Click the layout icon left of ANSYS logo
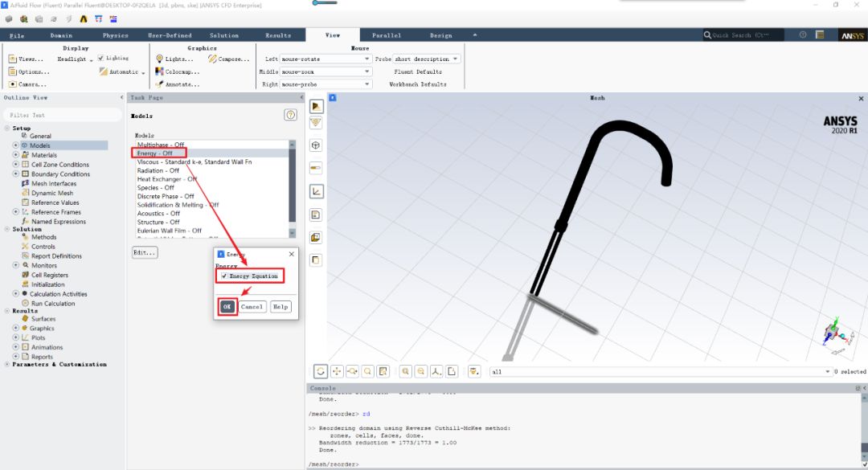This screenshot has height=470, width=868. pyautogui.click(x=820, y=35)
